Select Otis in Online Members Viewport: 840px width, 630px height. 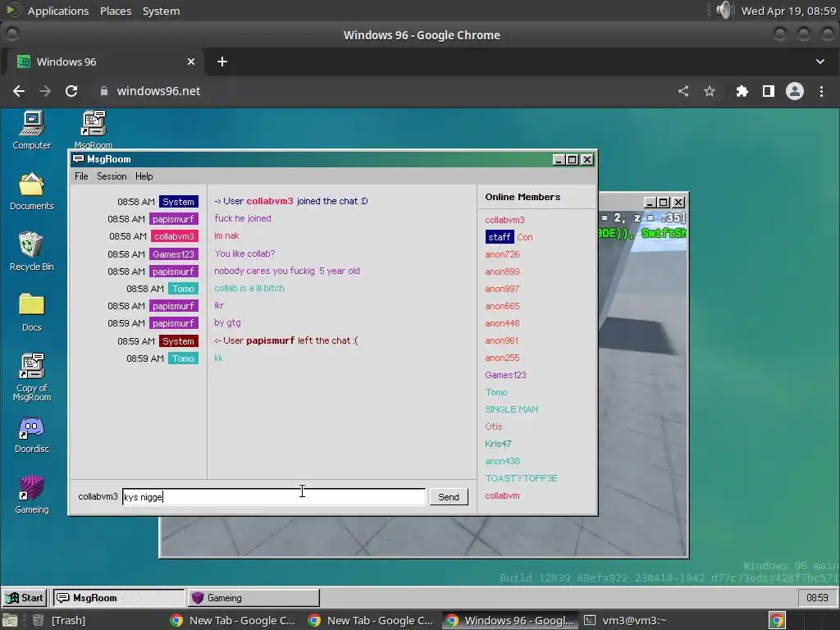(x=493, y=427)
